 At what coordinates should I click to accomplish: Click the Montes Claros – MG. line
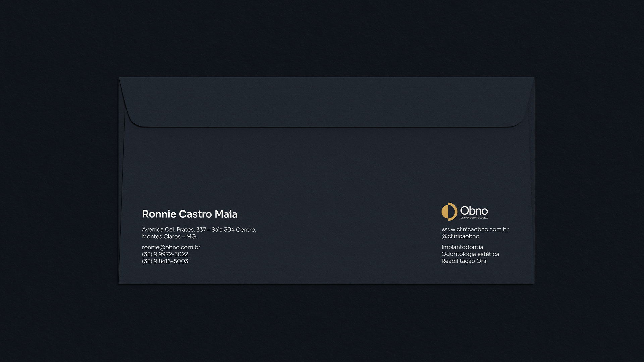[169, 237]
